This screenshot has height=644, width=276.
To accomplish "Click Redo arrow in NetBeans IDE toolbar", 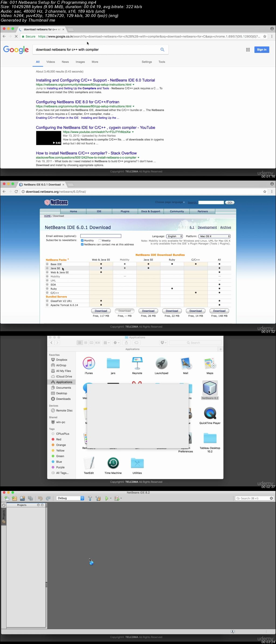I will click(x=48, y=498).
